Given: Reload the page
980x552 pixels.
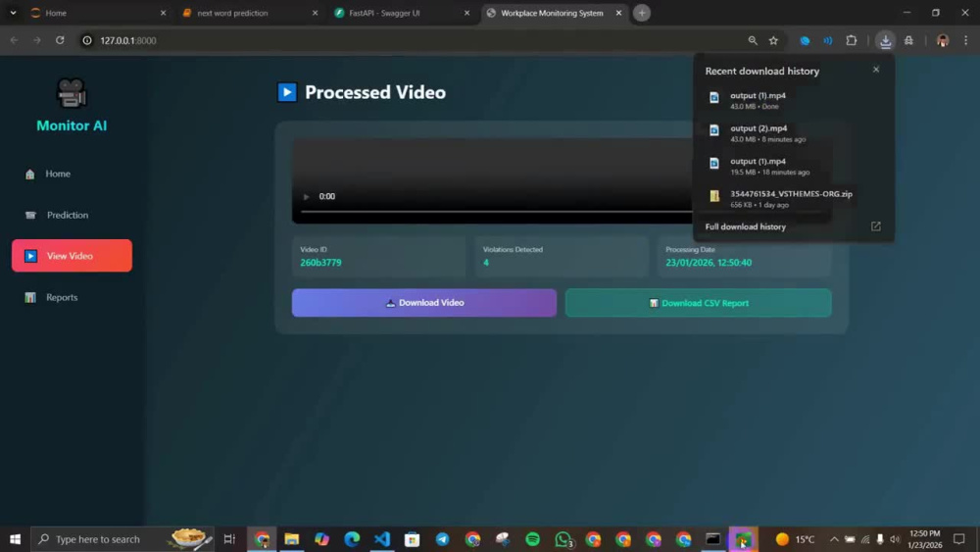Looking at the screenshot, I should coord(60,40).
